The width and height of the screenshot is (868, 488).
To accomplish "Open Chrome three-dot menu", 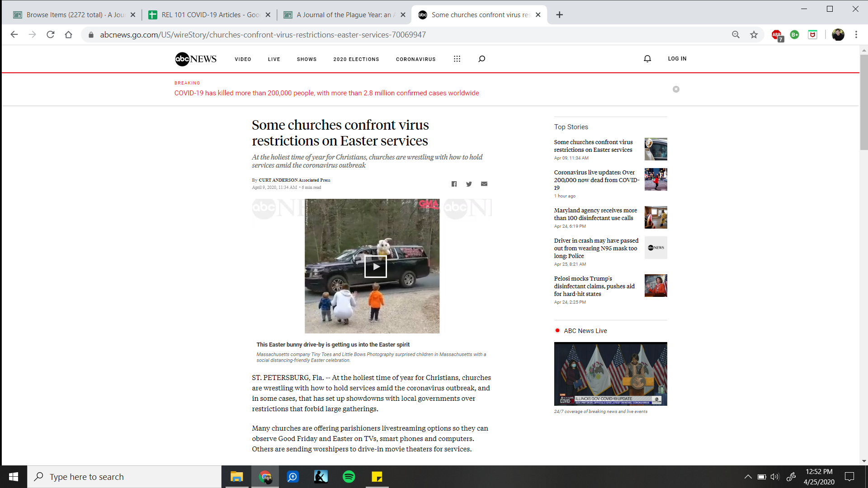I will coord(856,35).
